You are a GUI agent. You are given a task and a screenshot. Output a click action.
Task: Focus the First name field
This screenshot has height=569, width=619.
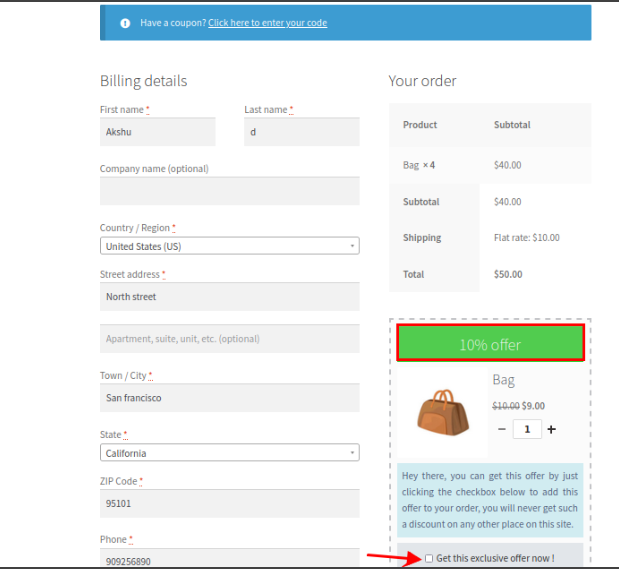[x=157, y=131]
